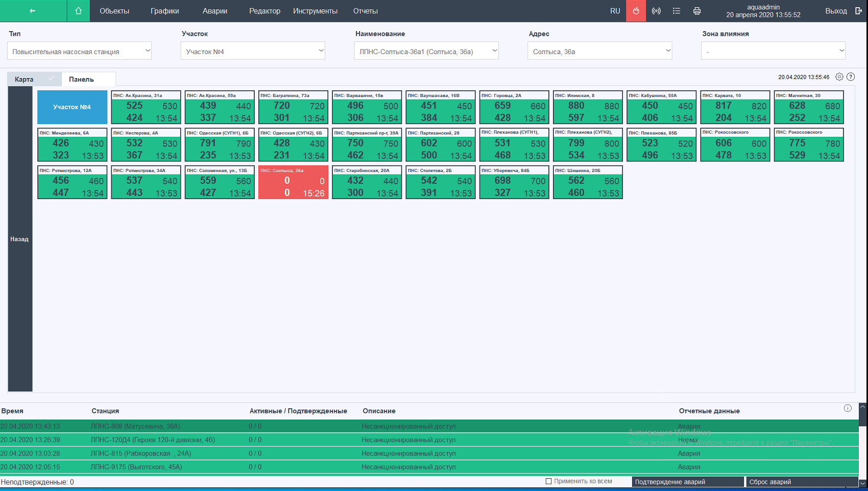The height and width of the screenshot is (491, 868).
Task: Switch to the 'Карта' tab
Action: click(x=24, y=79)
